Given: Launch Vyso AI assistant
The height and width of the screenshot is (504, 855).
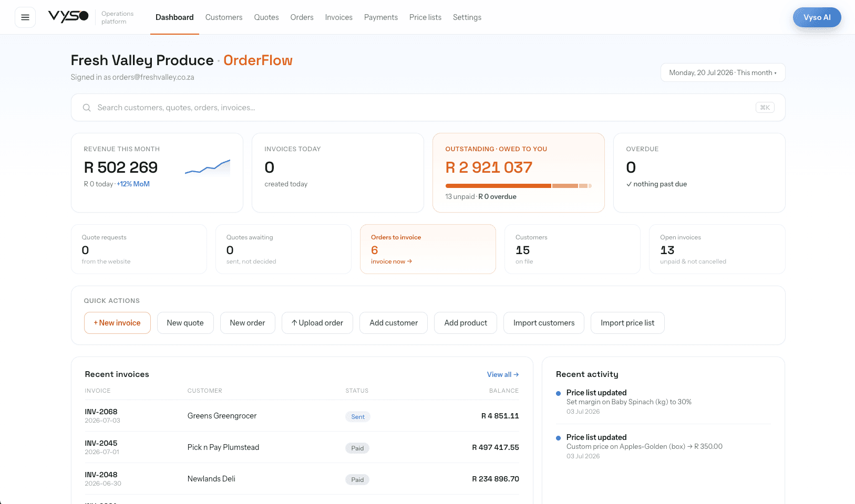Looking at the screenshot, I should [x=817, y=17].
